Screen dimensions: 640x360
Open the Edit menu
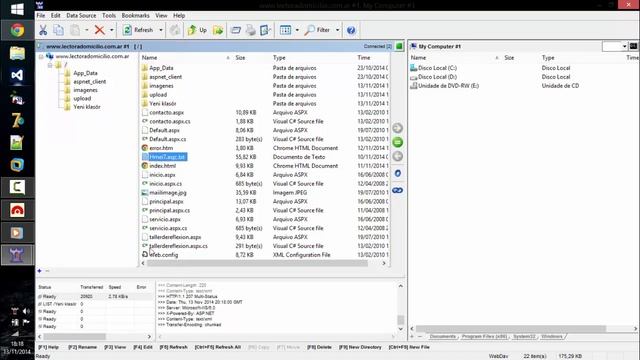(56, 16)
